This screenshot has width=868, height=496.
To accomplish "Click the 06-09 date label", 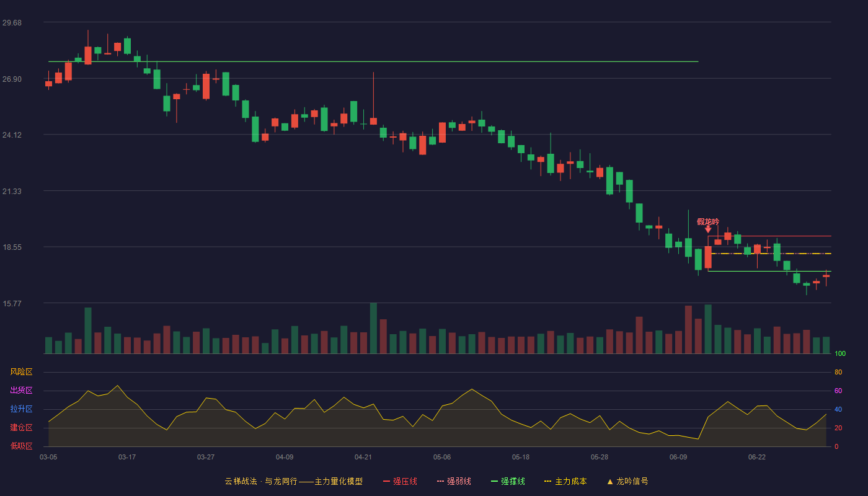I will pyautogui.click(x=678, y=457).
